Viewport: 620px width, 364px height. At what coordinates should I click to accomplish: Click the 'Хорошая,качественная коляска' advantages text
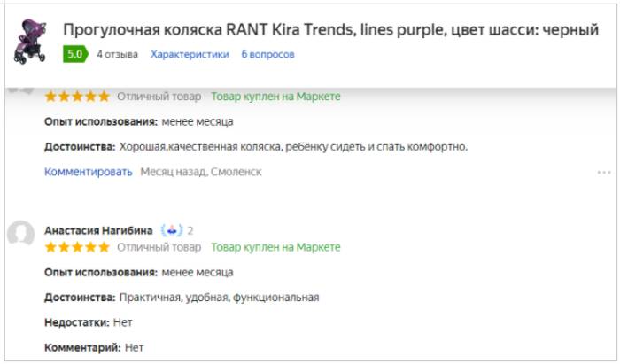pyautogui.click(x=293, y=147)
